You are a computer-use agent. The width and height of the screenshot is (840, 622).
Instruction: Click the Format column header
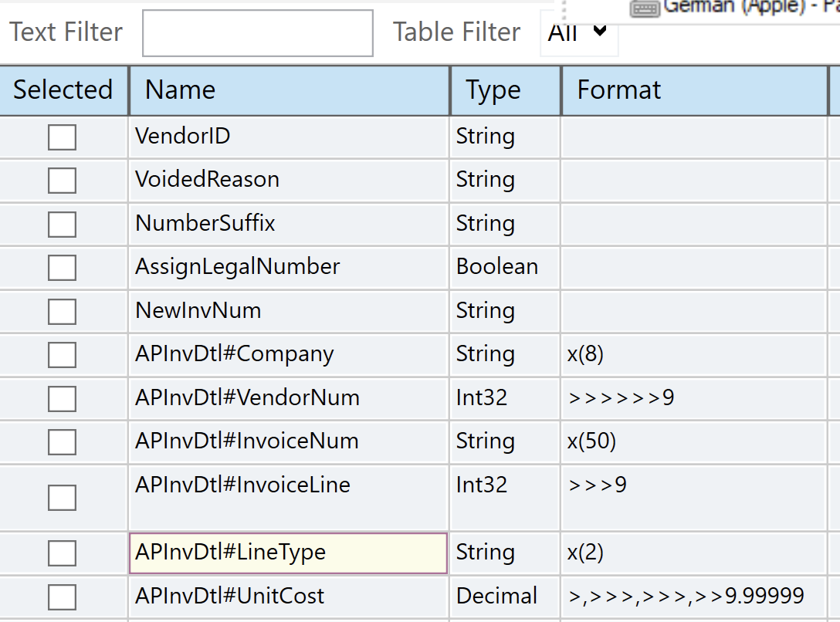click(x=694, y=90)
